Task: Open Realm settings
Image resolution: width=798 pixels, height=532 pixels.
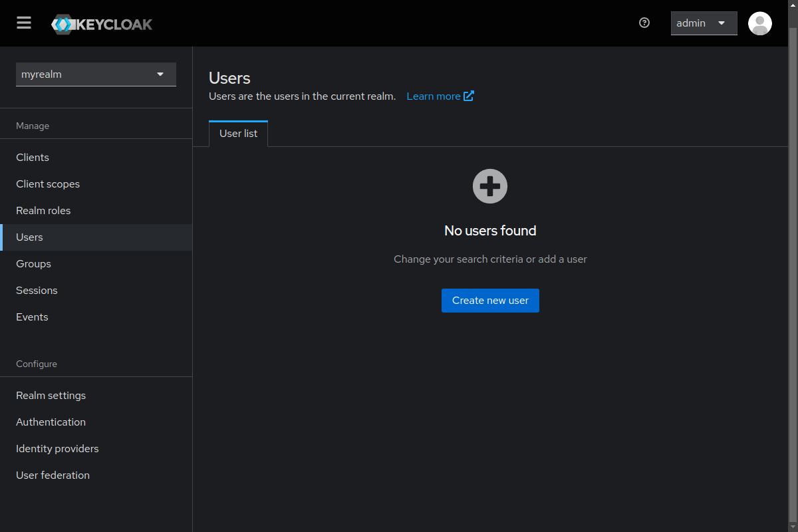Action: pos(51,396)
